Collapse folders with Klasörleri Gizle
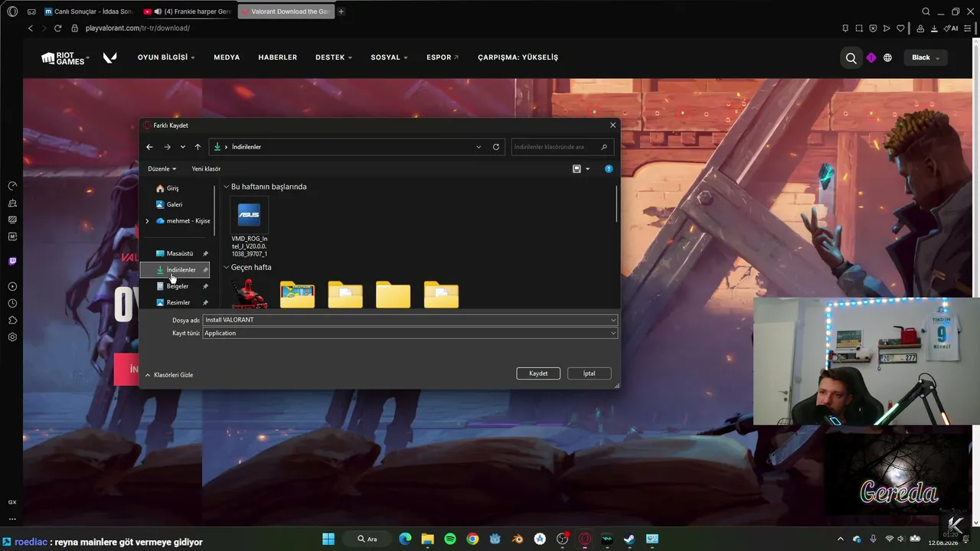 tap(169, 375)
